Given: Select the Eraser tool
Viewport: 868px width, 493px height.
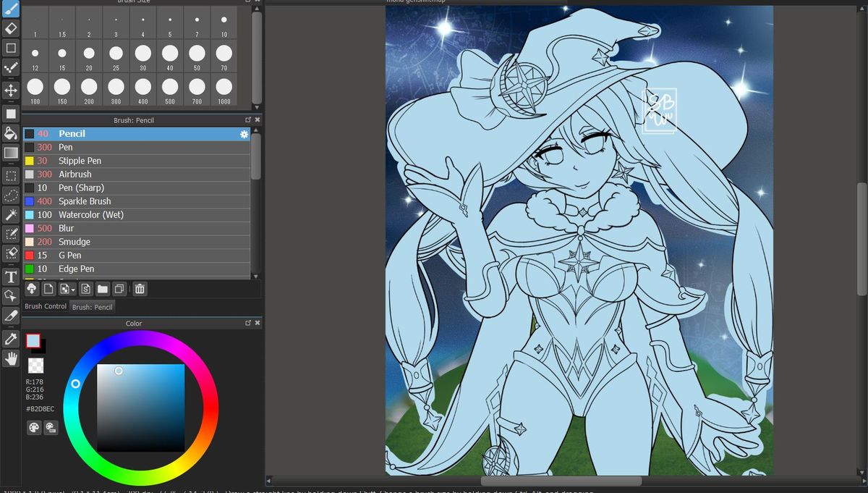Looking at the screenshot, I should 11,28.
